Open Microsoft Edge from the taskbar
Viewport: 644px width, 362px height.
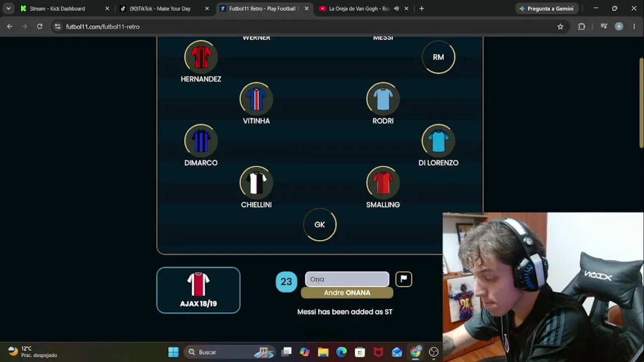(x=342, y=352)
